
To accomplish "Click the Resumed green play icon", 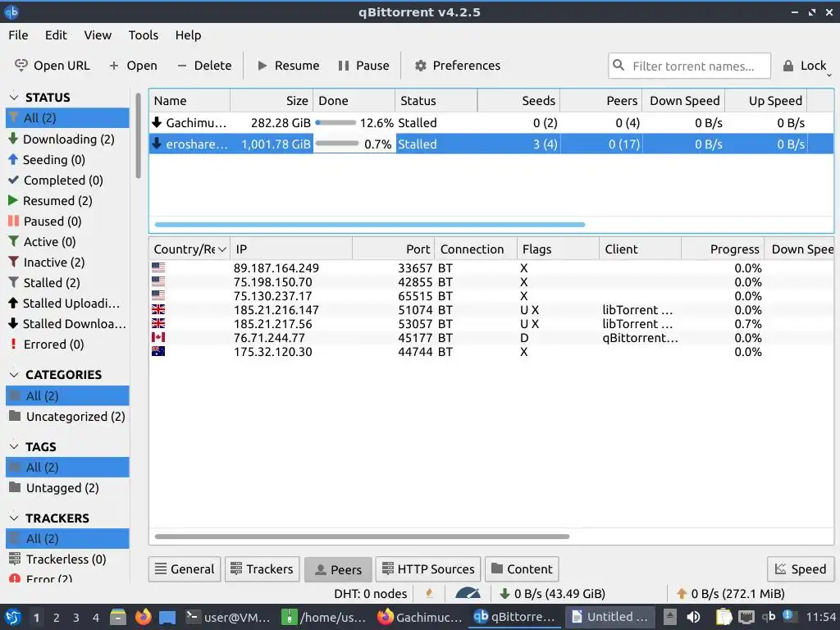I will (13, 200).
